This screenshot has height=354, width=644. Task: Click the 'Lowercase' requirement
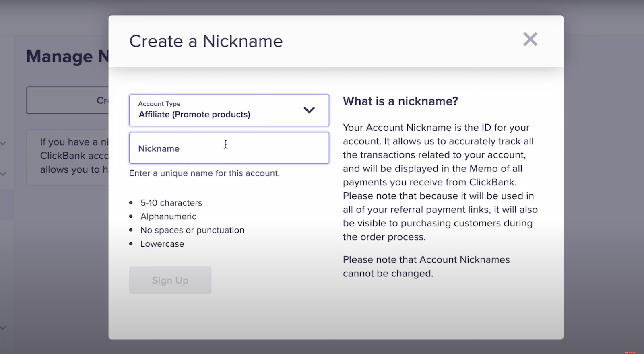point(162,244)
